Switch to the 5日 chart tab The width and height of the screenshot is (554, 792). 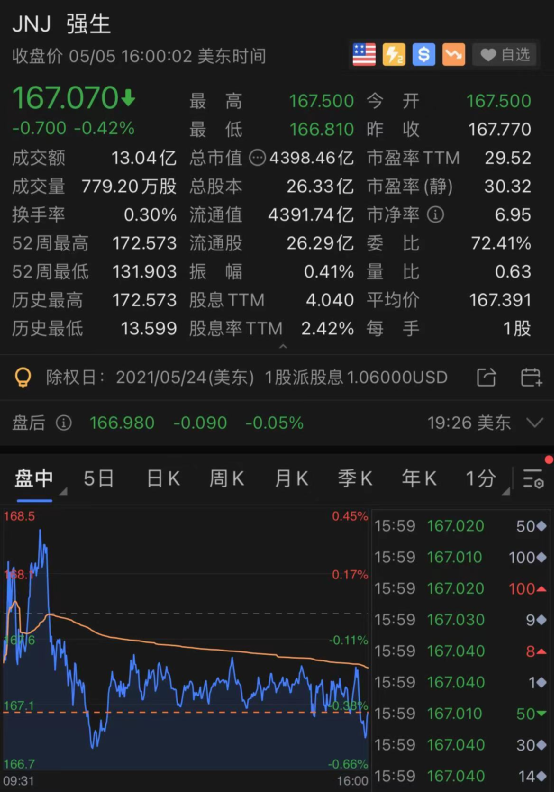pyautogui.click(x=98, y=478)
